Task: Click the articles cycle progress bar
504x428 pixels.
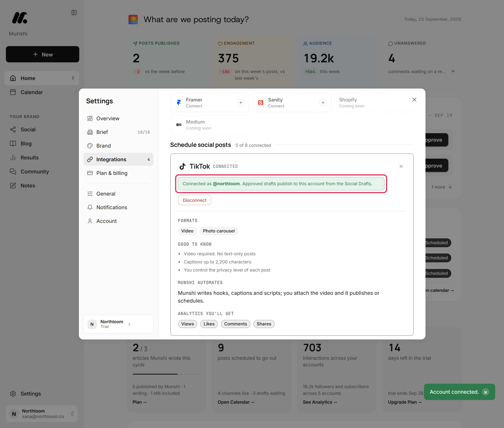Action: click(166, 374)
